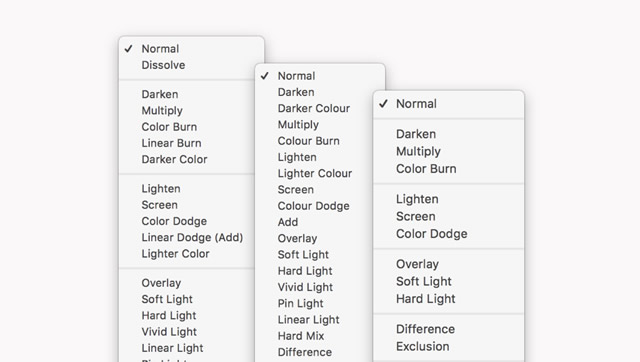The height and width of the screenshot is (362, 640).
Task: Select Pin Light blend mode
Action: (300, 304)
